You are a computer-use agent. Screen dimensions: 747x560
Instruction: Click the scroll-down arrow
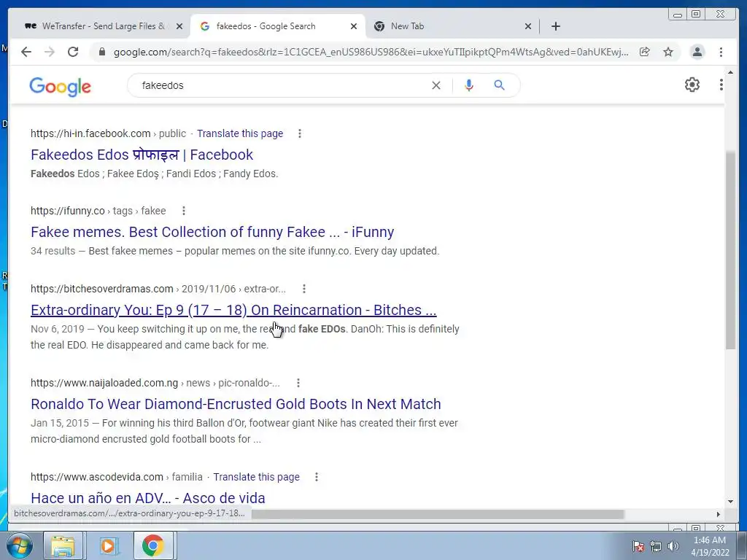click(x=730, y=502)
